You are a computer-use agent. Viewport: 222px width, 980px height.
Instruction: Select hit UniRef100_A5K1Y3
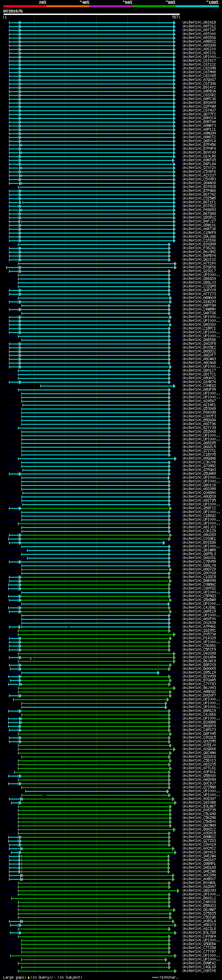click(x=199, y=925)
